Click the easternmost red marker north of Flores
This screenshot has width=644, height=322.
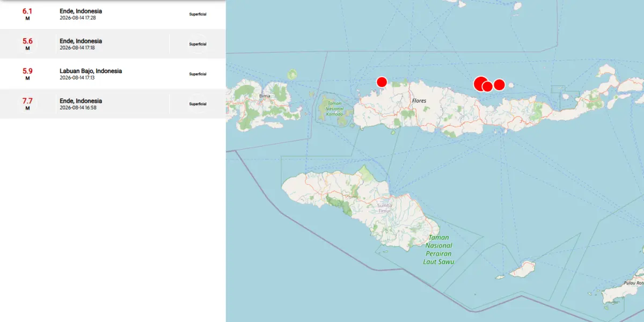click(499, 84)
